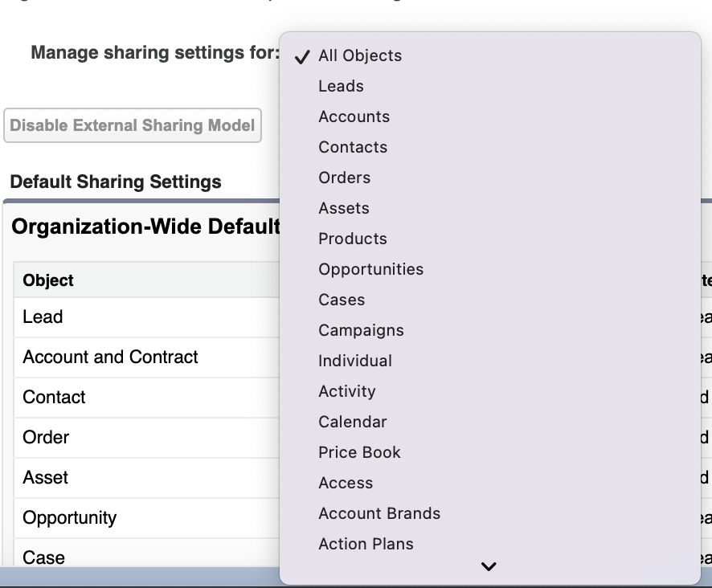Expand more objects via the down chevron
The height and width of the screenshot is (588, 712).
[489, 566]
